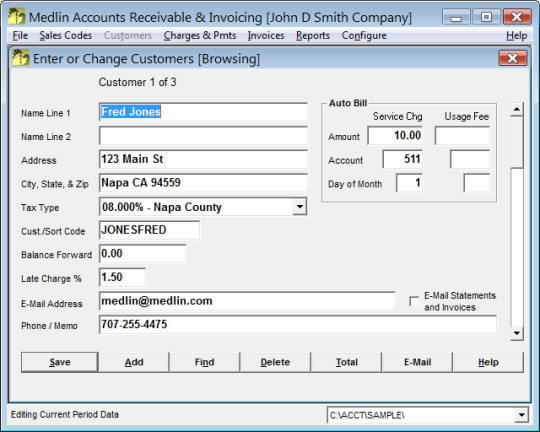Click the Help button at bottom

(488, 362)
